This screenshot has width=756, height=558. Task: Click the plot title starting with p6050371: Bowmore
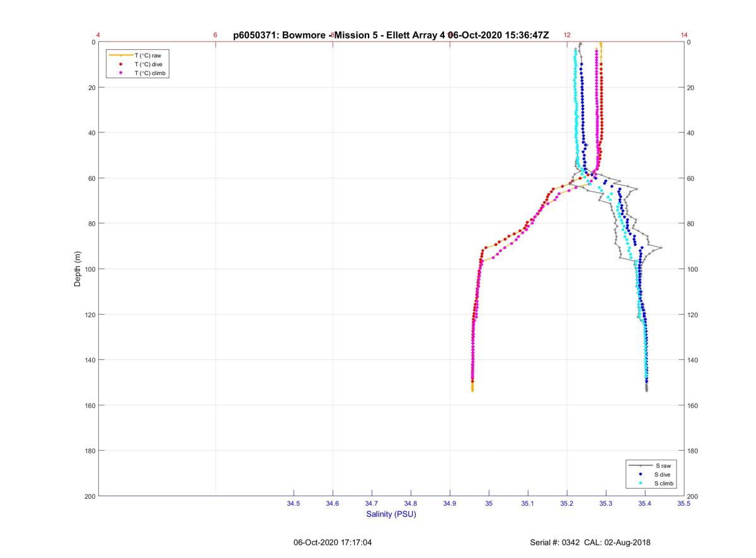pos(391,35)
